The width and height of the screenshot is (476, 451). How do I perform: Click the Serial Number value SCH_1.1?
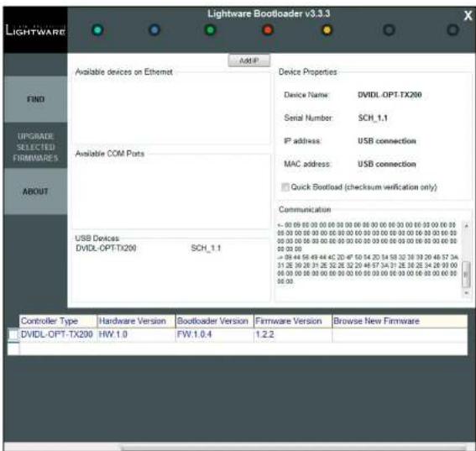[x=373, y=118]
